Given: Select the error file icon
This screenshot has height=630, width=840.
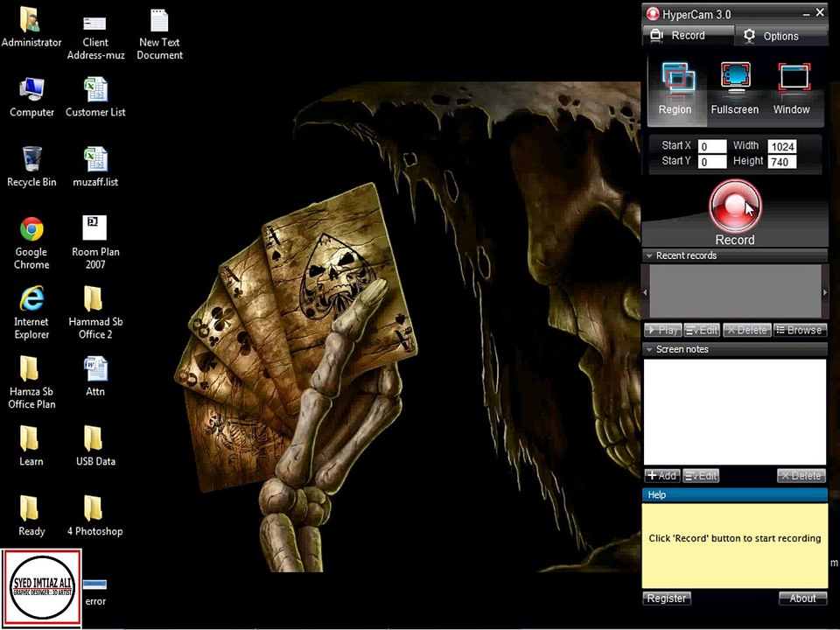Looking at the screenshot, I should click(95, 592).
